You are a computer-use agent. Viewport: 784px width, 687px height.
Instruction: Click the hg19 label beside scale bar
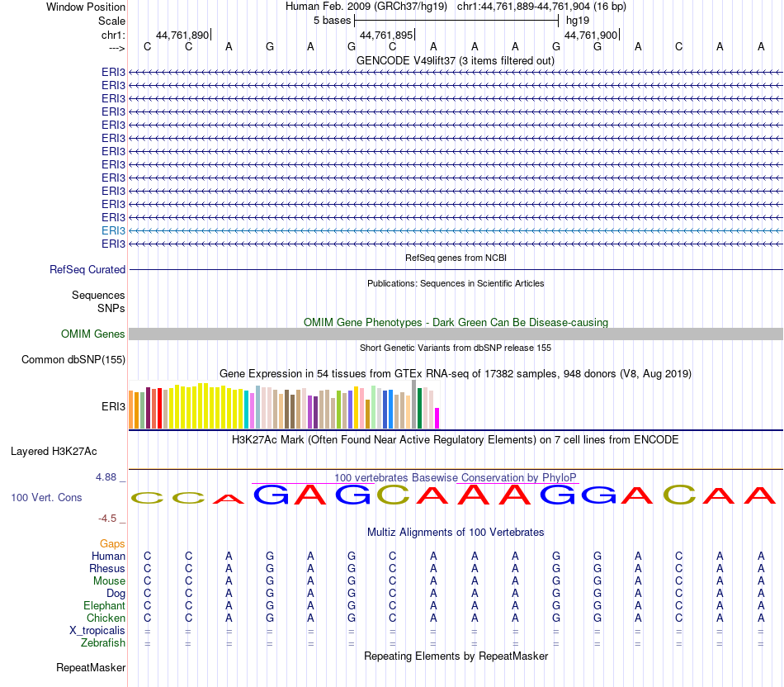tap(578, 21)
